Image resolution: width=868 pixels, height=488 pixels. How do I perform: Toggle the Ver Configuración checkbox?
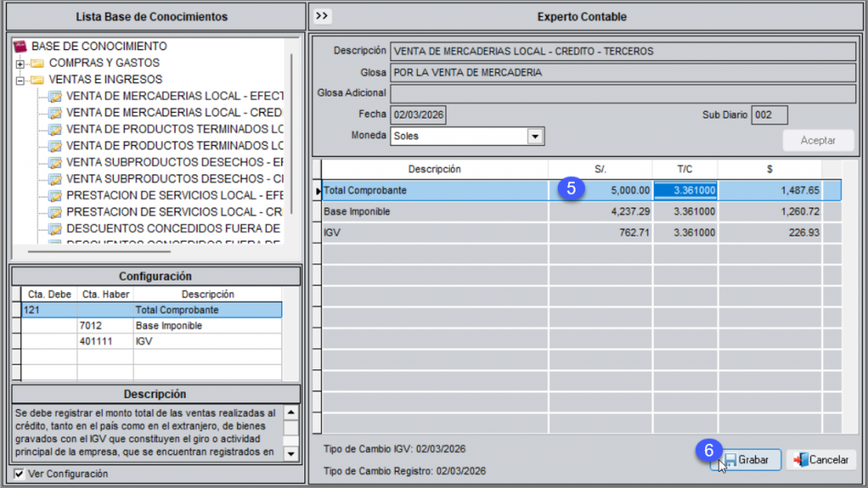[x=19, y=474]
